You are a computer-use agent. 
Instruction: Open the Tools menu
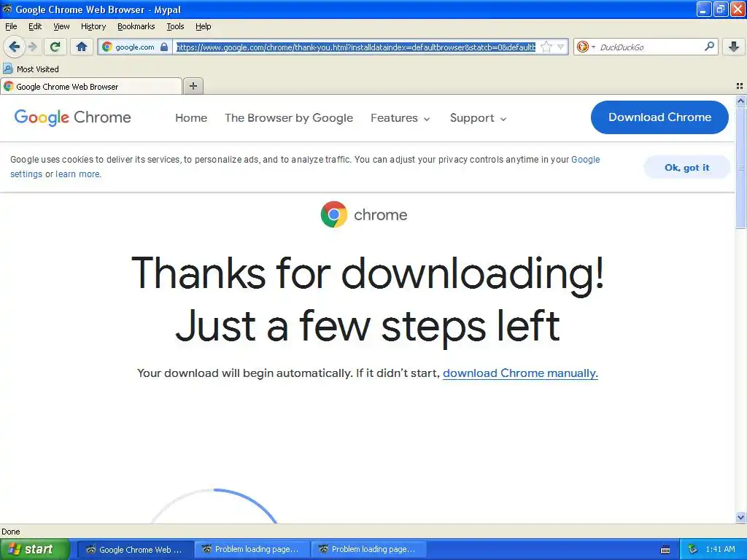click(175, 26)
